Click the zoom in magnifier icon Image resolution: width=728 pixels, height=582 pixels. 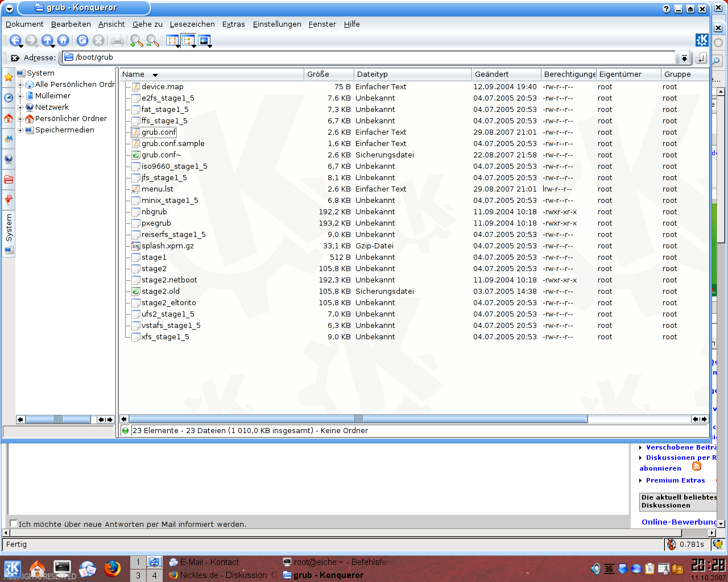(x=136, y=40)
